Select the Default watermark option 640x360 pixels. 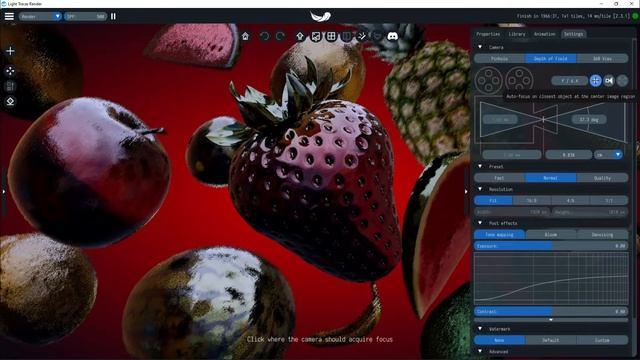point(551,340)
